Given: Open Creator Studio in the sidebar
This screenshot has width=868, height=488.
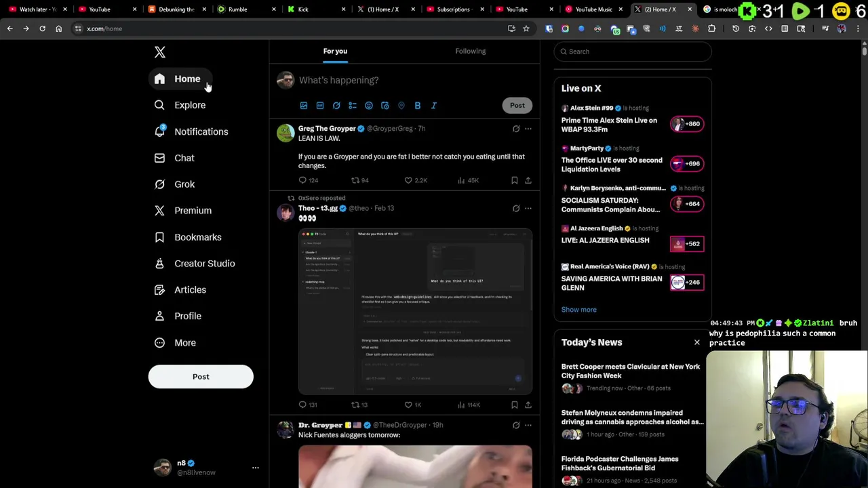Looking at the screenshot, I should click(x=195, y=264).
